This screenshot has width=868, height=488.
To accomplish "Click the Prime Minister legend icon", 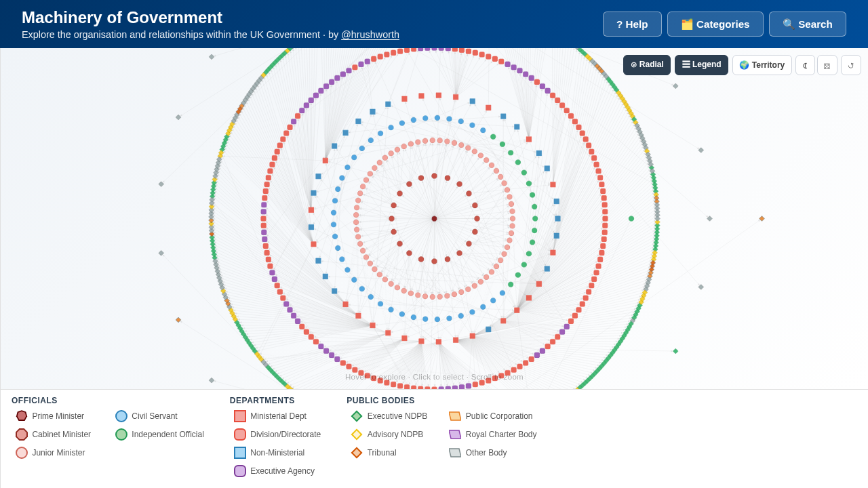I will tap(22, 416).
